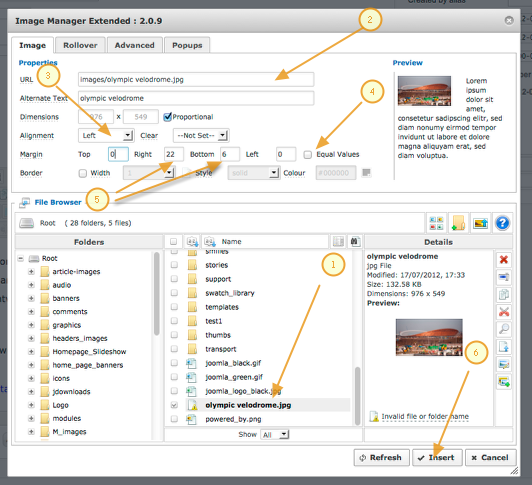Click the Cancel button

(x=491, y=458)
